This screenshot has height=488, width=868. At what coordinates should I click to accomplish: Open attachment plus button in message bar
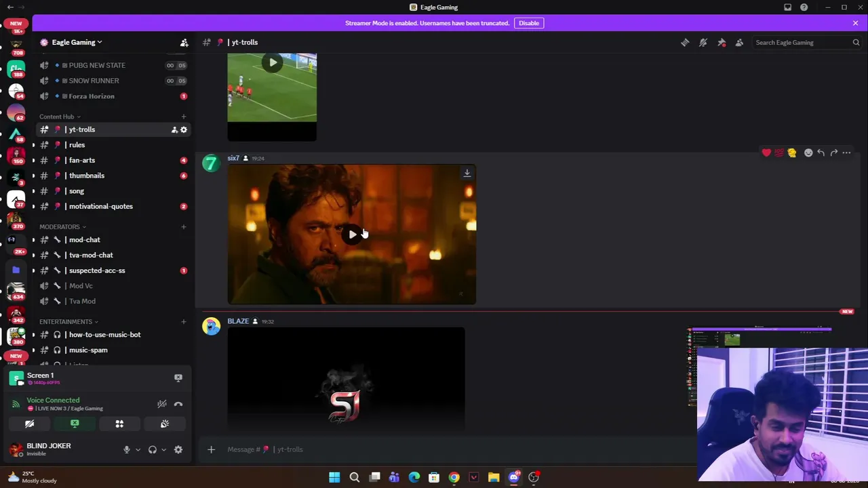pos(211,449)
